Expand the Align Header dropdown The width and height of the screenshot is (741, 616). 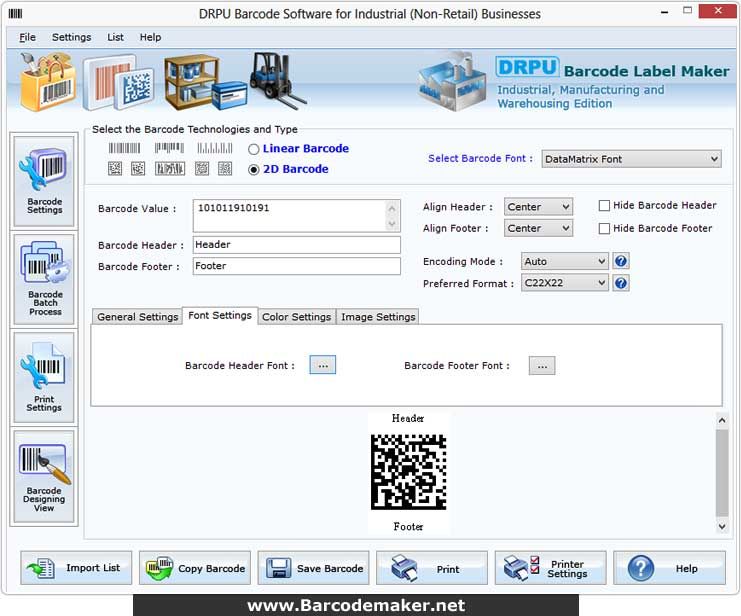point(538,207)
